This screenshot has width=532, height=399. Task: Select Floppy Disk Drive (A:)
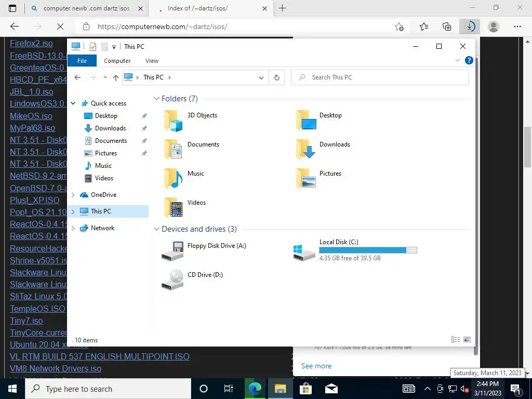204,251
